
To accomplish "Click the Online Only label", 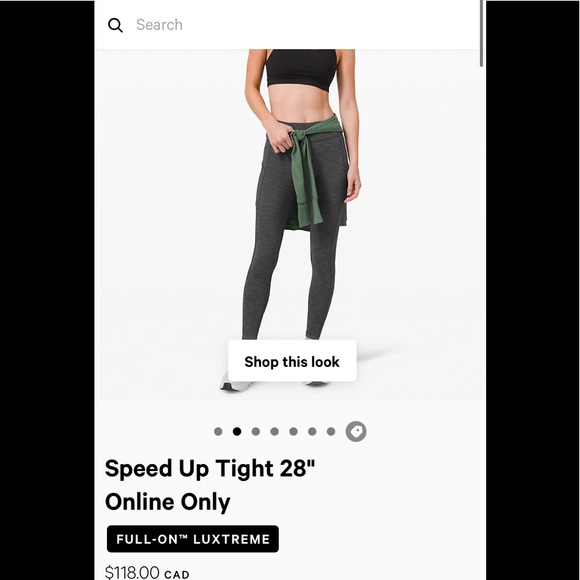I will pyautogui.click(x=168, y=502).
